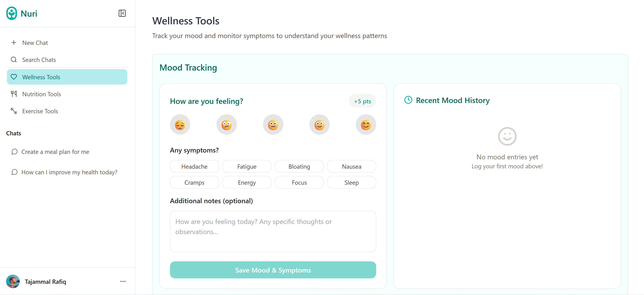Viewport: 644px width, 295px height.
Task: Select the happiest smiling mood emoji
Action: coord(366,124)
